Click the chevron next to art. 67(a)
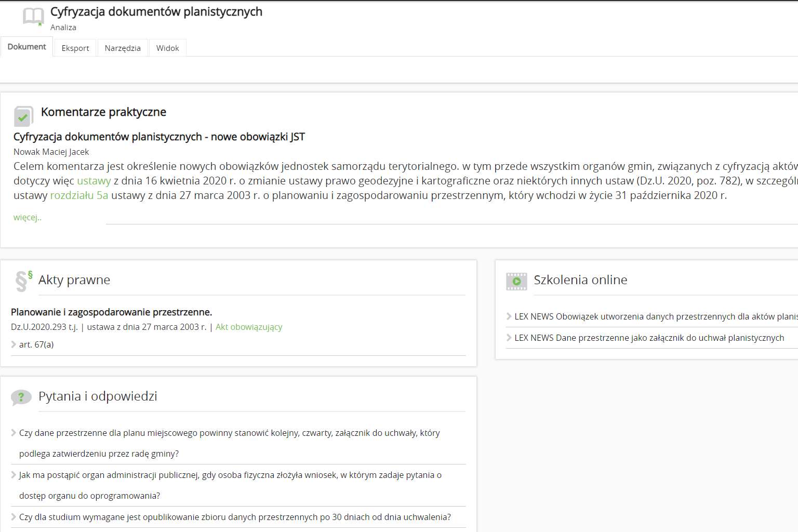 (14, 344)
